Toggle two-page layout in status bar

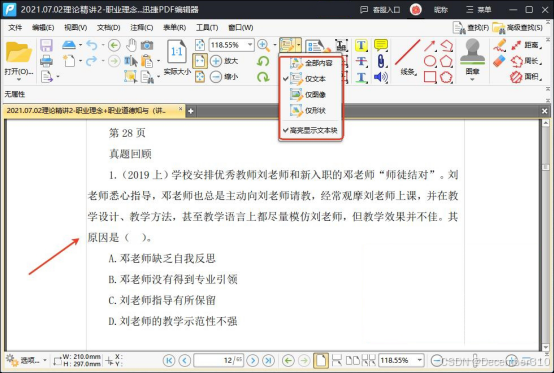click(352, 361)
